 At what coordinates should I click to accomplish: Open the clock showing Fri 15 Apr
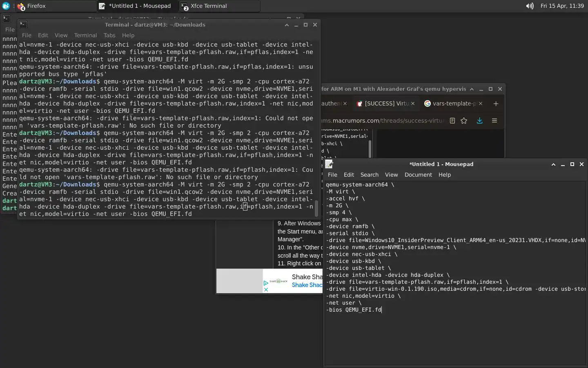[x=562, y=6]
